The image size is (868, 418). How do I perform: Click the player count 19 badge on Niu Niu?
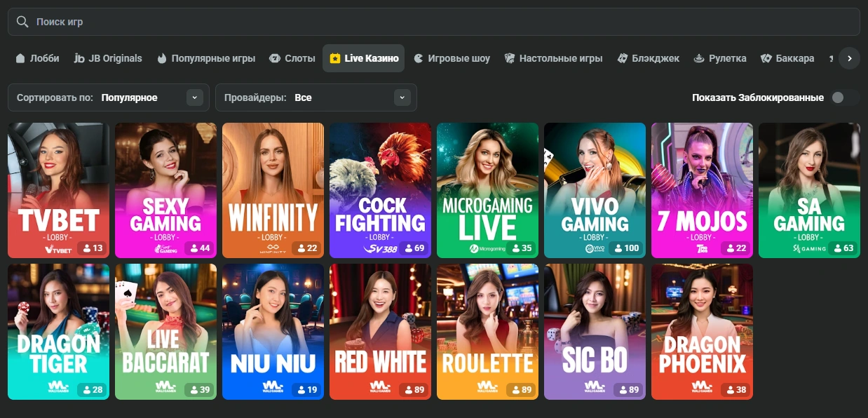pos(307,389)
